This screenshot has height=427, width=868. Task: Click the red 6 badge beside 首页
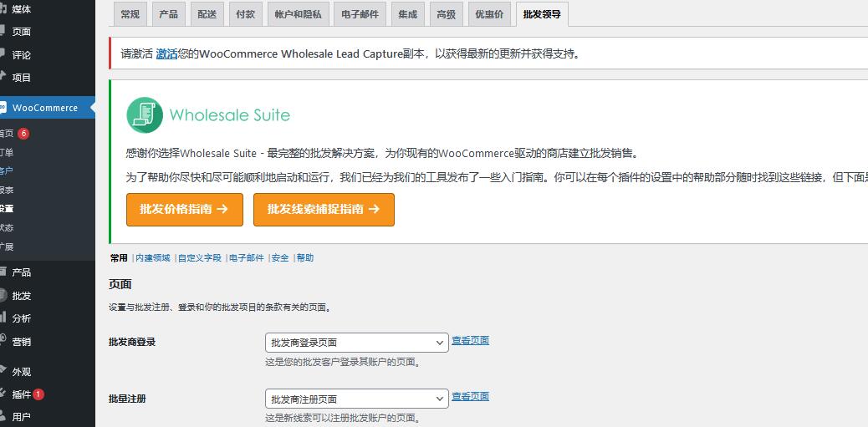[23, 134]
